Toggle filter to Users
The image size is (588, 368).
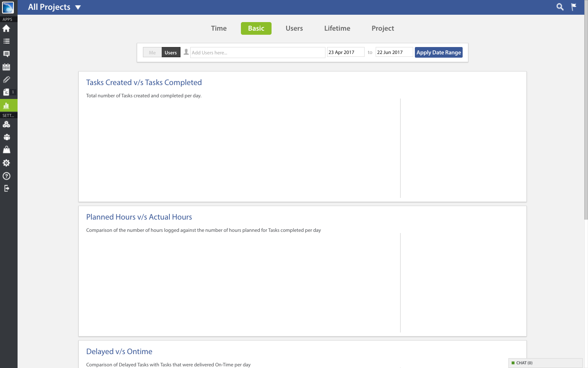(x=171, y=52)
